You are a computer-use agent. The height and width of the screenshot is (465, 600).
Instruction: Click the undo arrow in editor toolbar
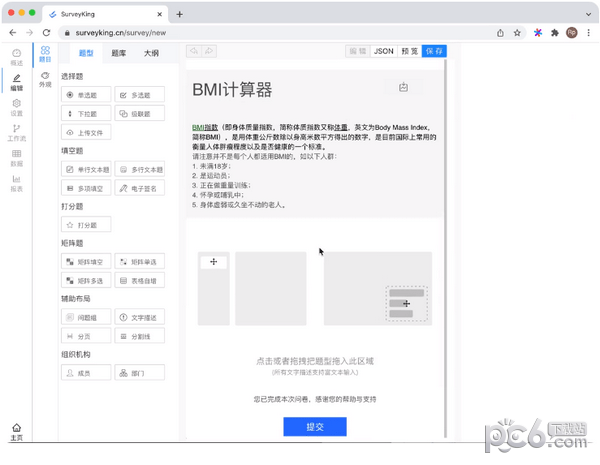tap(194, 51)
